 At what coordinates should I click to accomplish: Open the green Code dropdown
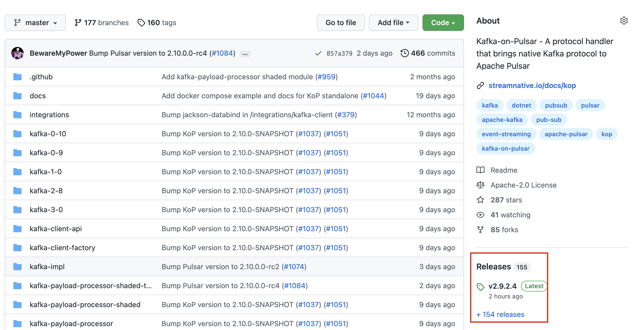(443, 23)
